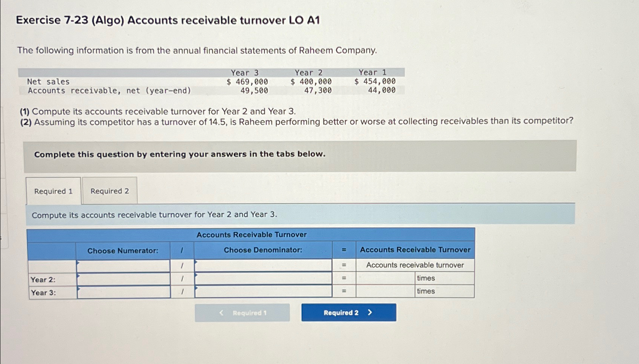Screen dimensions: 639x364
Task: Click the 'Net sales' row label
Action: pos(48,82)
